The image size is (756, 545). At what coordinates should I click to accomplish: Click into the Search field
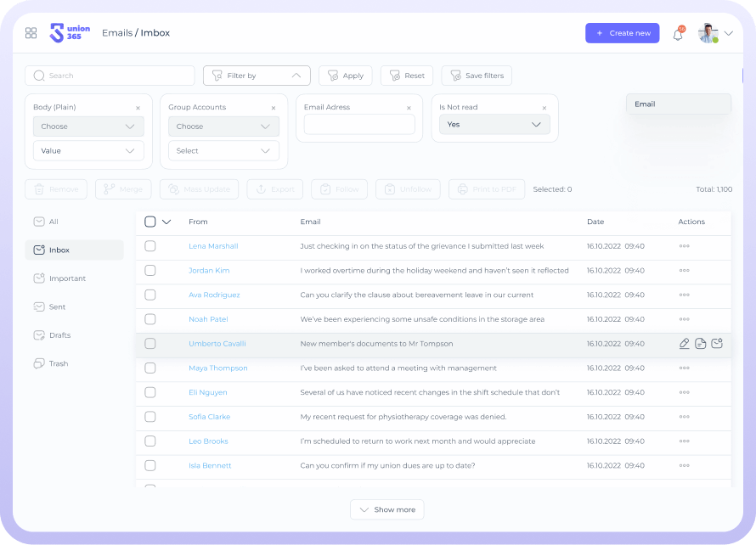[x=110, y=76]
